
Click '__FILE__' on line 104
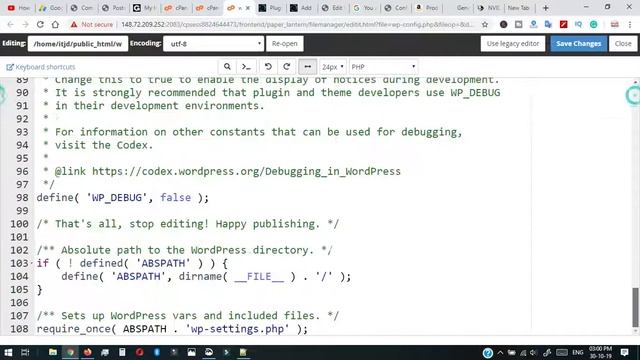click(x=259, y=277)
